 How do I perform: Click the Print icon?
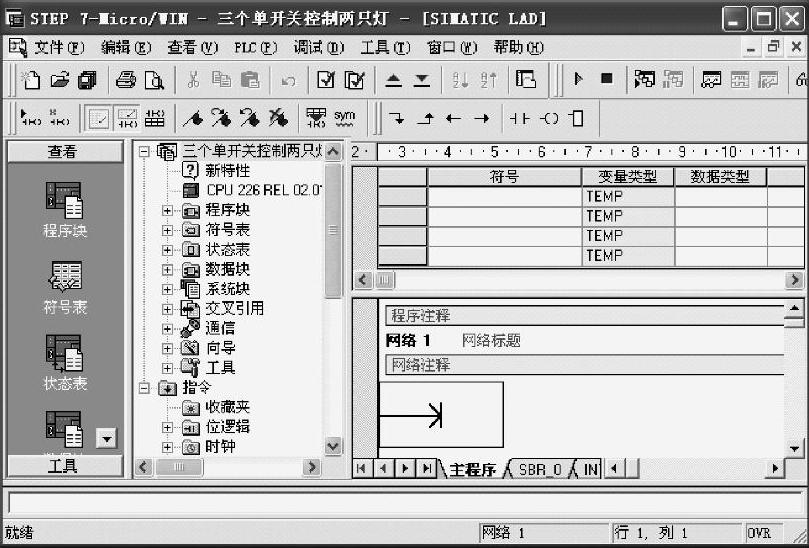[x=125, y=80]
